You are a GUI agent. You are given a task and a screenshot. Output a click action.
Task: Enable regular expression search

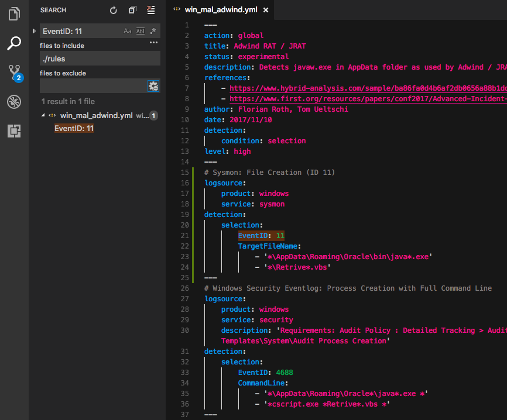click(153, 31)
